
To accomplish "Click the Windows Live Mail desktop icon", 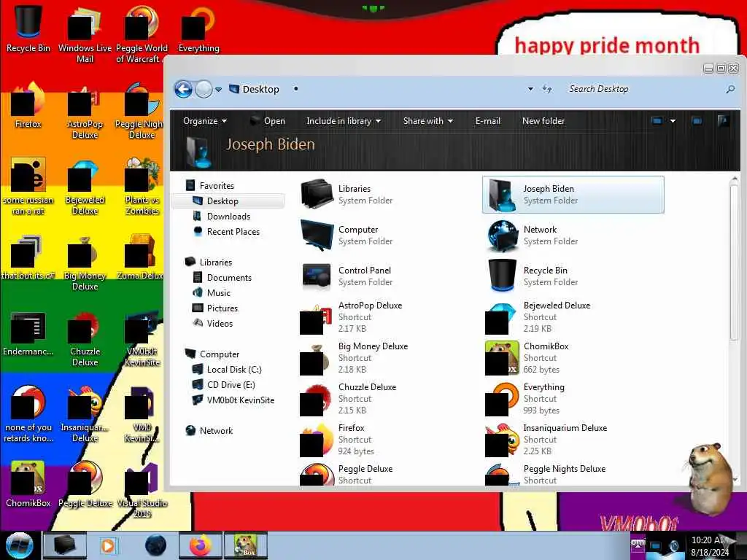I will pyautogui.click(x=85, y=34).
